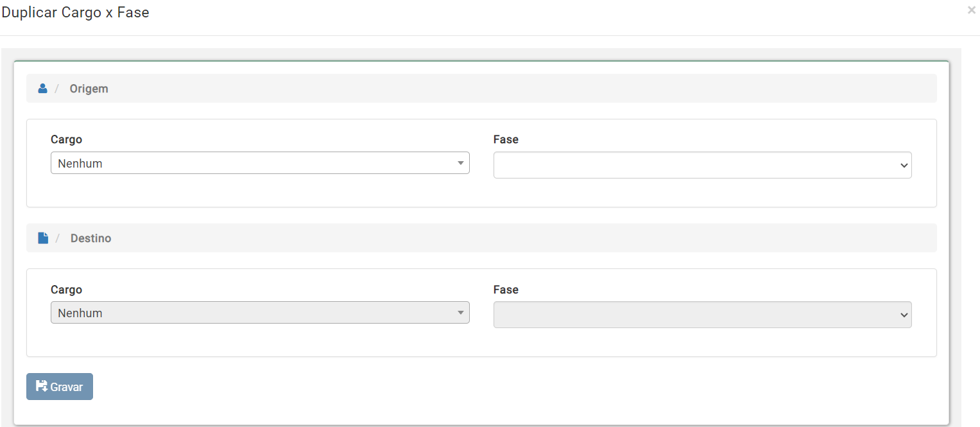The width and height of the screenshot is (980, 427).
Task: Click the dialog title Duplicar Cargo x Fase
Action: tap(75, 12)
